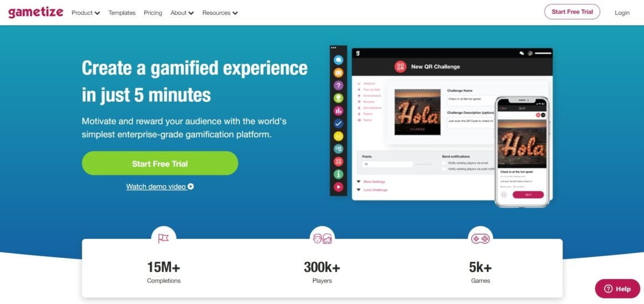This screenshot has height=304, width=644.
Task: Open the Pricing menu item
Action: tap(153, 13)
